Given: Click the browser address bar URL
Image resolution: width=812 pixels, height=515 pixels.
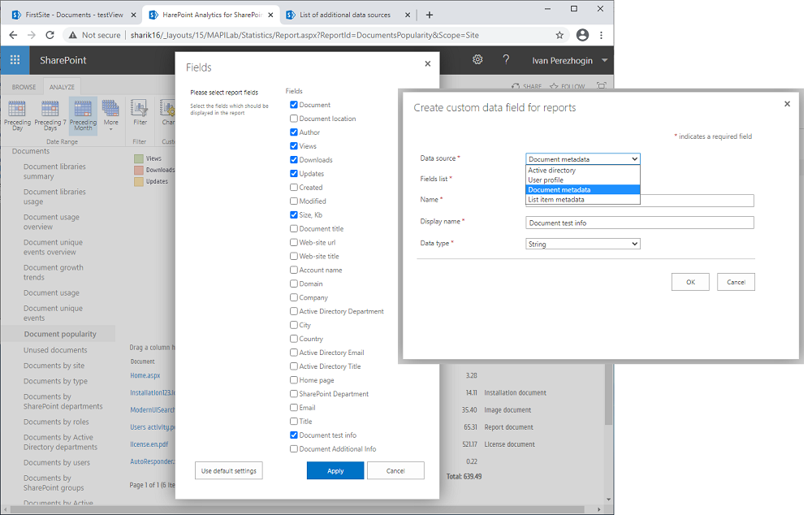Looking at the screenshot, I should (304, 35).
